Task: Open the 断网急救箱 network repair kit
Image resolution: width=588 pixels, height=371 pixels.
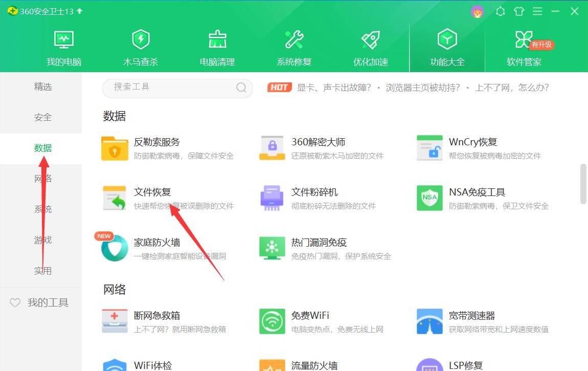Action: tap(159, 316)
